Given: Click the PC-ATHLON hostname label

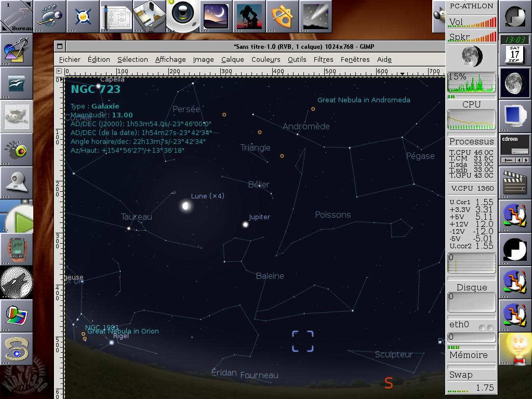Looking at the screenshot, I should 472,6.
